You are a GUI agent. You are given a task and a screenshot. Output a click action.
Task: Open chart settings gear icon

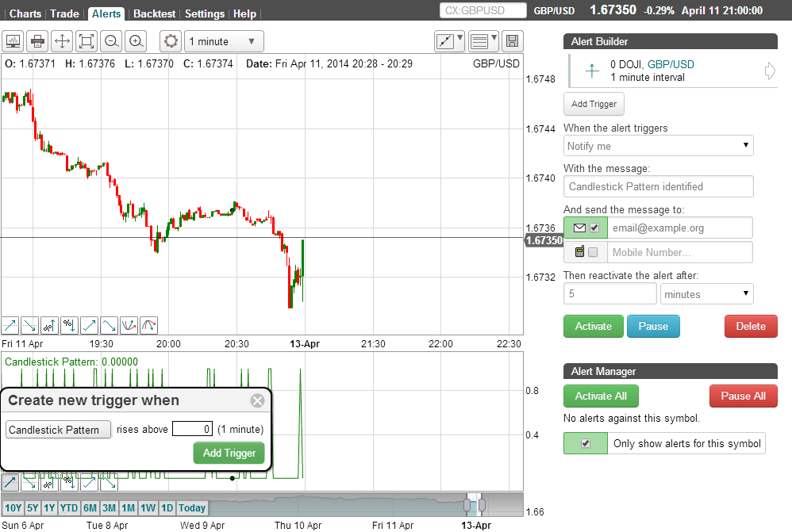(171, 41)
